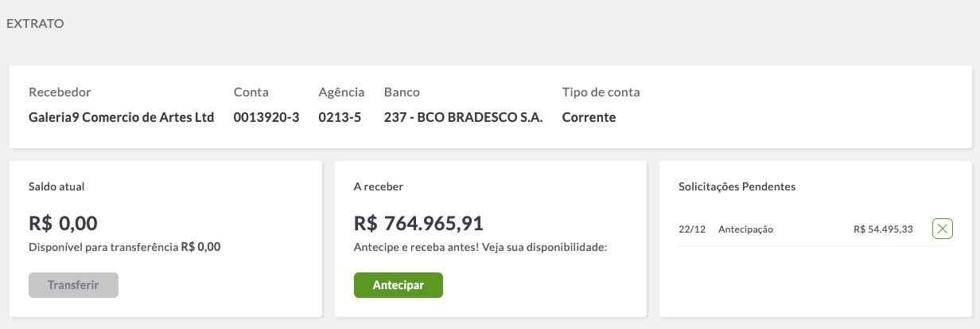Click the account type value Corrente
The height and width of the screenshot is (329, 980).
tap(589, 117)
